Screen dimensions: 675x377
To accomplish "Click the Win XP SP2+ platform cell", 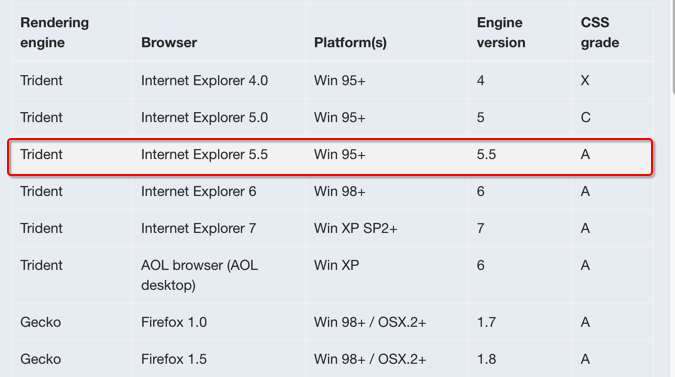I will coord(387,228).
